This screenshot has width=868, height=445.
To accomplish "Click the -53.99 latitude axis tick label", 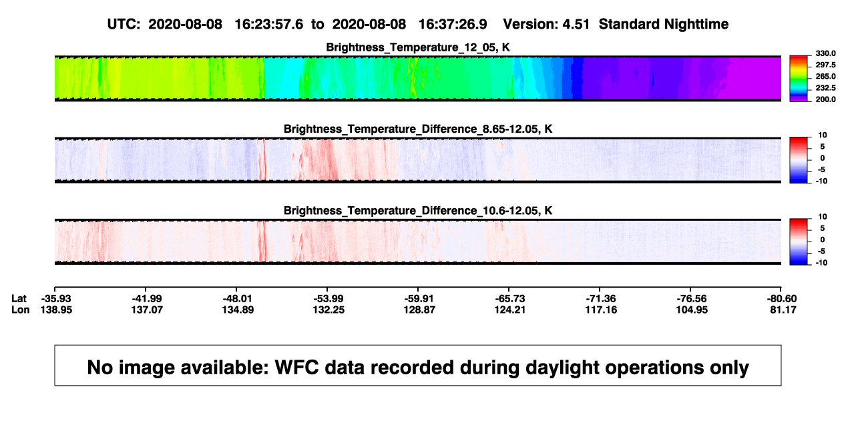I will 327,298.
